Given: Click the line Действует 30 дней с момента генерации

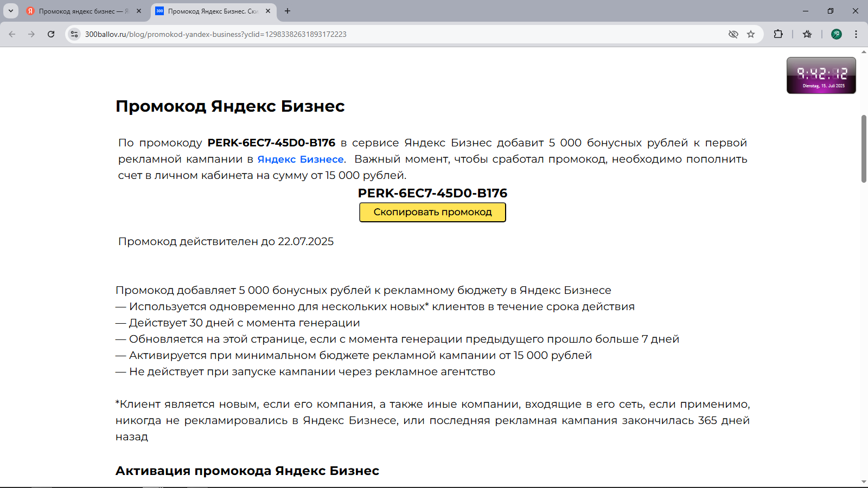Looking at the screenshot, I should pyautogui.click(x=238, y=323).
